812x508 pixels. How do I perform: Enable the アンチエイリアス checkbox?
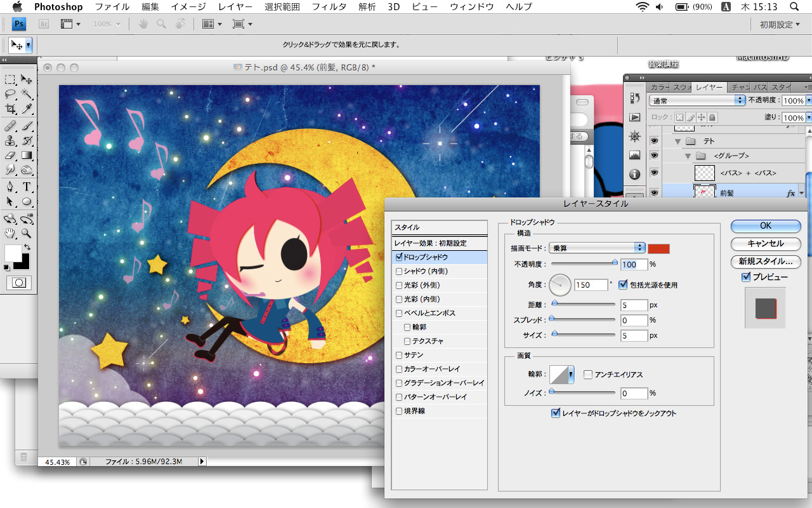pyautogui.click(x=588, y=375)
